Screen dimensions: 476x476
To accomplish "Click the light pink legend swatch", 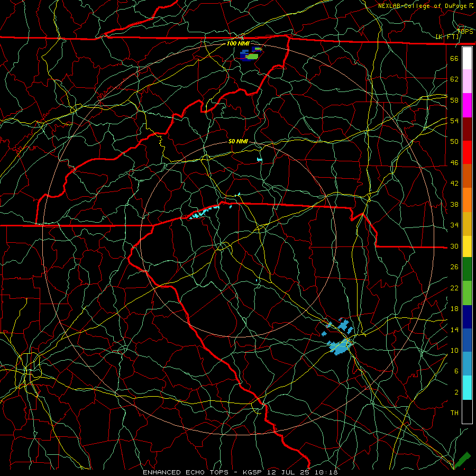I will [467, 81].
